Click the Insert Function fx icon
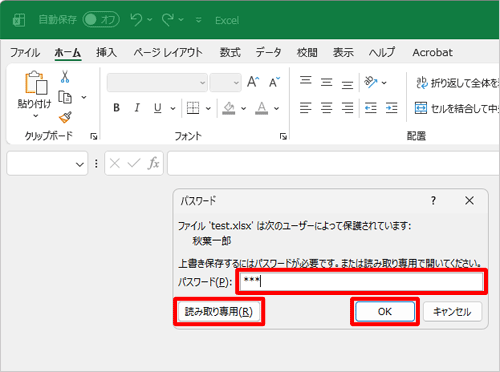This screenshot has height=372, width=500. coord(153,163)
